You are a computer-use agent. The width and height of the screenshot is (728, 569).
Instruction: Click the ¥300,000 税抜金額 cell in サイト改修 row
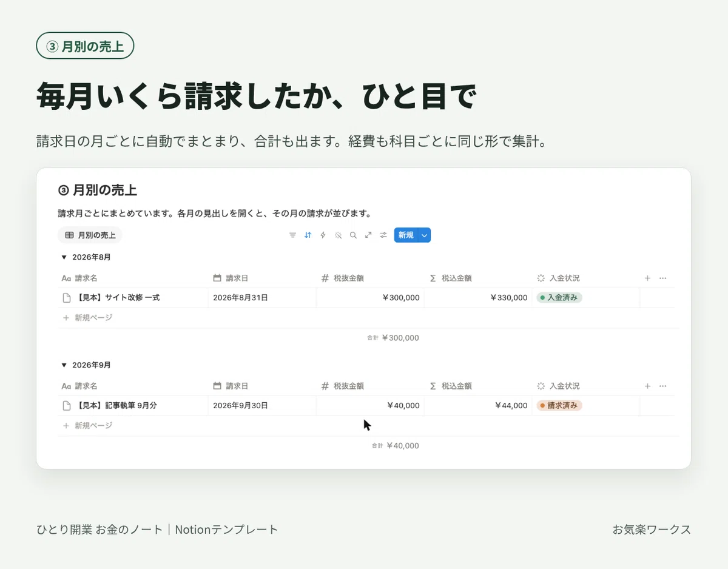[370, 298]
